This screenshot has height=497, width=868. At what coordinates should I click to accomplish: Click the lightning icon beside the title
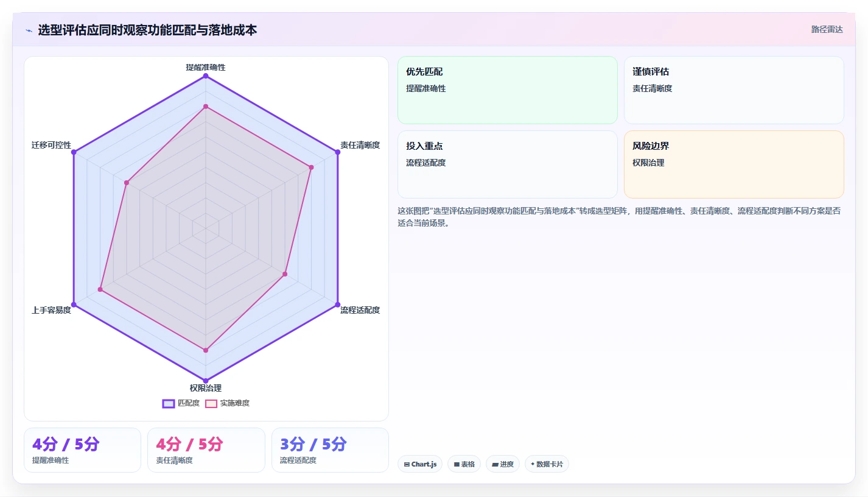click(29, 30)
